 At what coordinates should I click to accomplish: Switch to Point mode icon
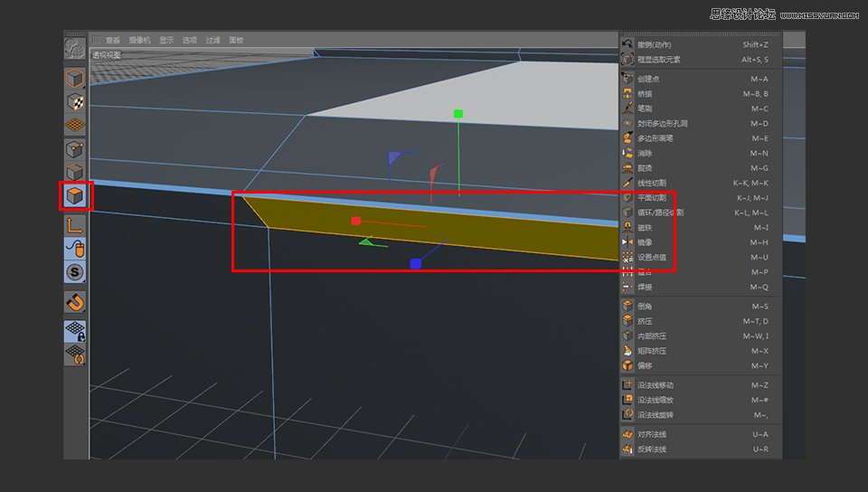[76, 148]
